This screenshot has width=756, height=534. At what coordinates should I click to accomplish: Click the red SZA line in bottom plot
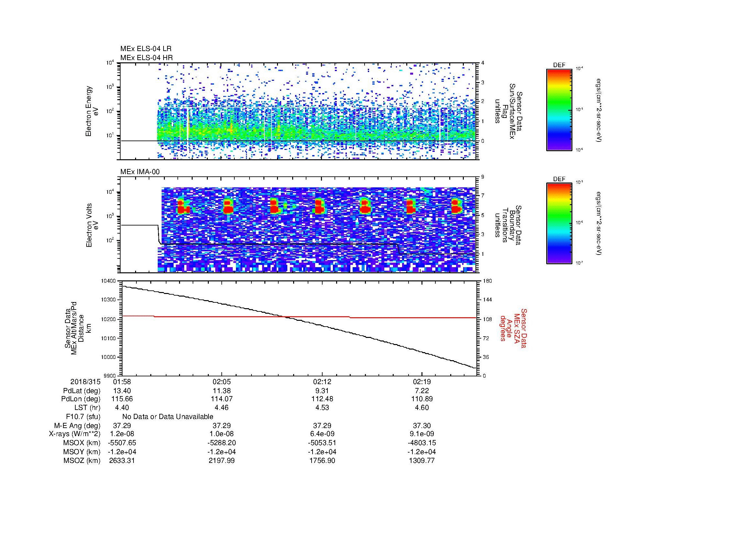[299, 317]
